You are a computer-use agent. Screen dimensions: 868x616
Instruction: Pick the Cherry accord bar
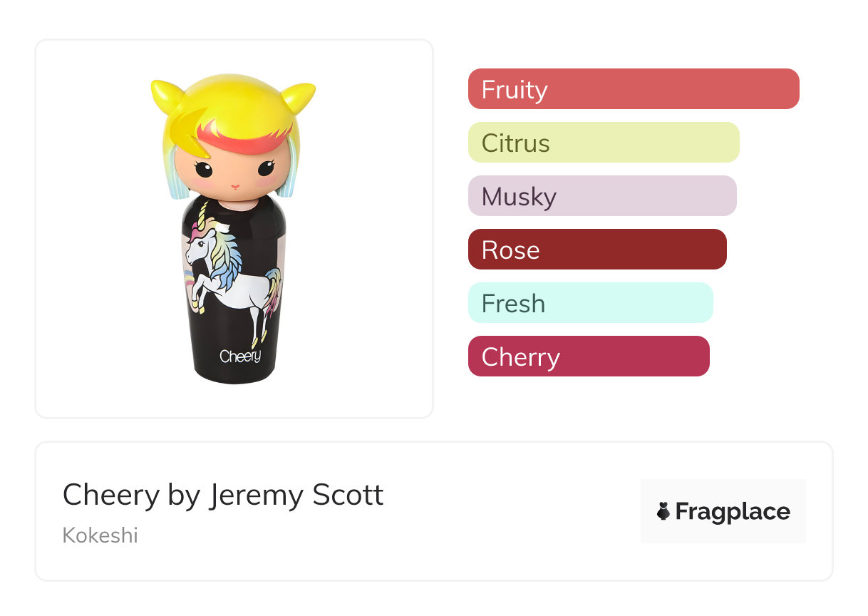click(x=588, y=356)
